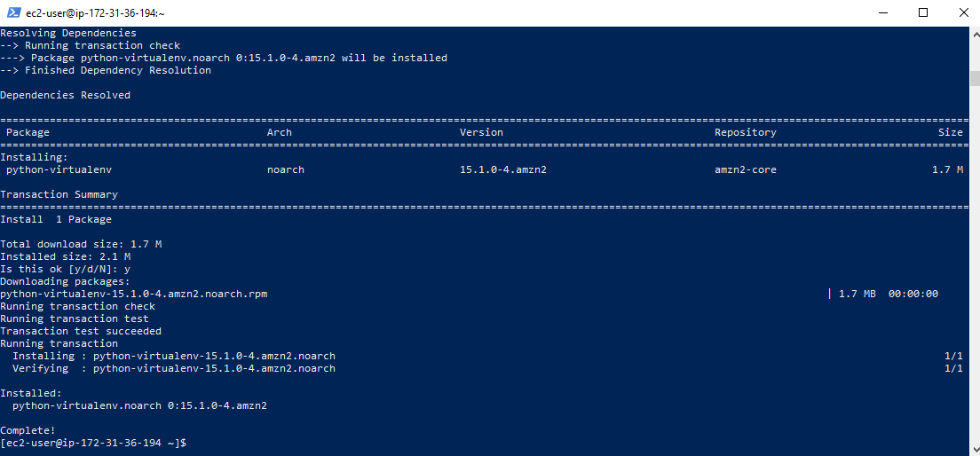Screen dimensions: 980x456
Task: Click the Is this ok [y/d/N] line
Action: (x=65, y=269)
